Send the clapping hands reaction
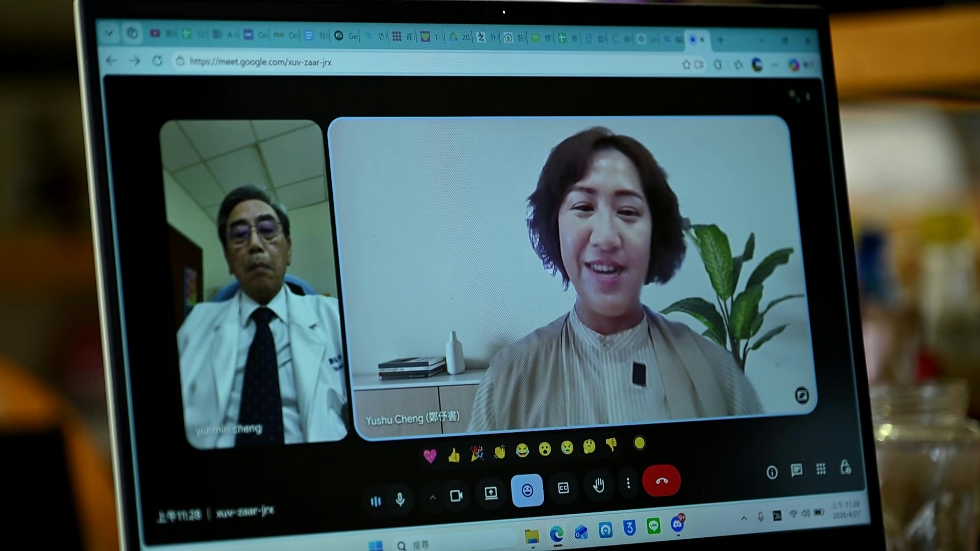Viewport: 980px width, 551px height. (499, 452)
